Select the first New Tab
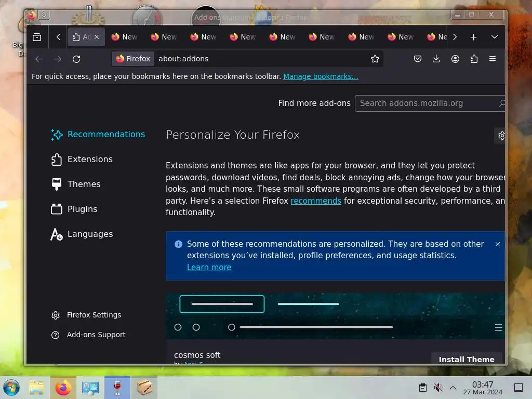The width and height of the screenshot is (532, 399). (124, 37)
